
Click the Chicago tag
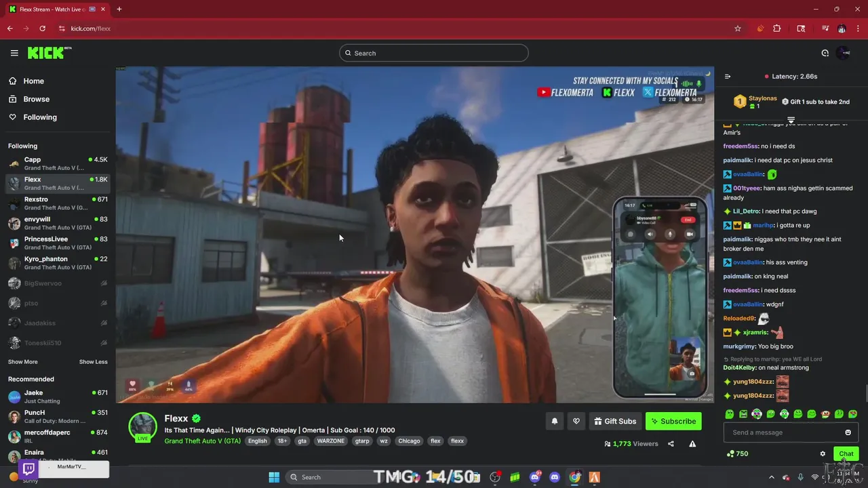point(409,441)
